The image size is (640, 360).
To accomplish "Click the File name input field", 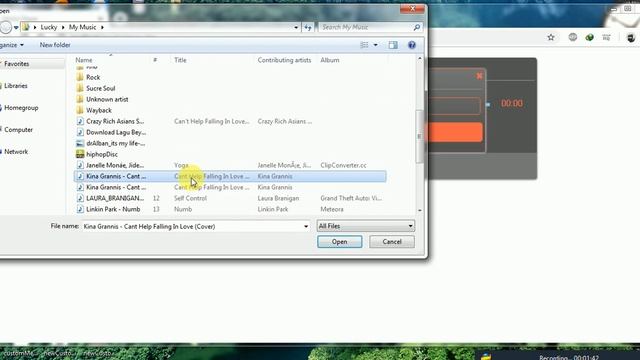I will pos(192,226).
